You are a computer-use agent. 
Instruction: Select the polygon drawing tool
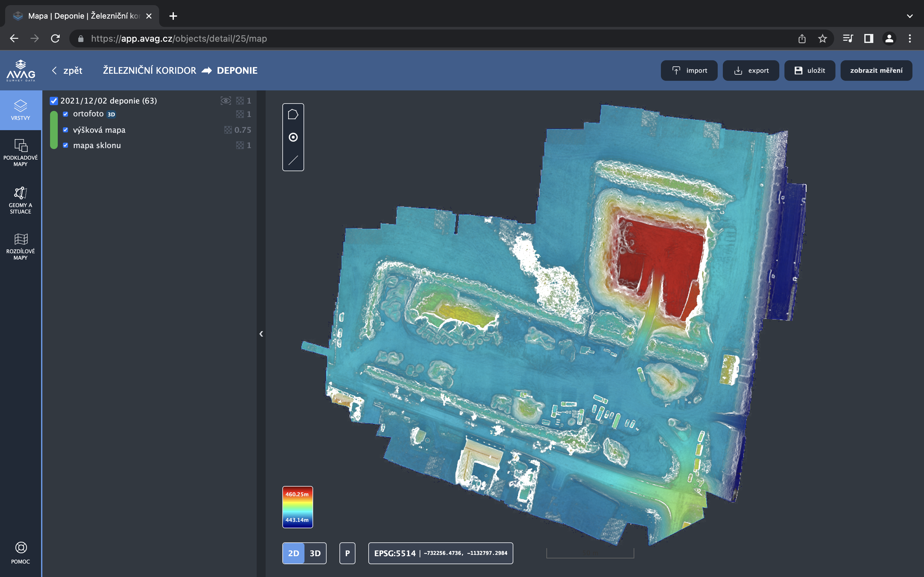(x=293, y=114)
